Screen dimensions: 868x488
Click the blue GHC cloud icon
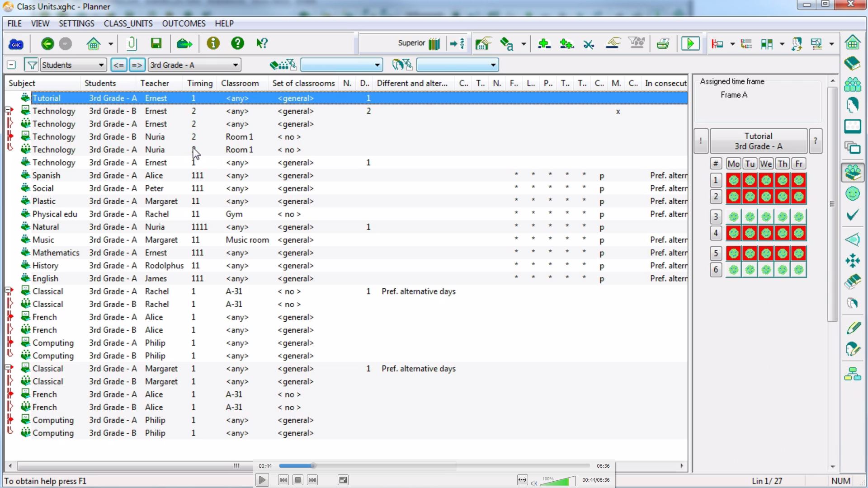click(16, 44)
